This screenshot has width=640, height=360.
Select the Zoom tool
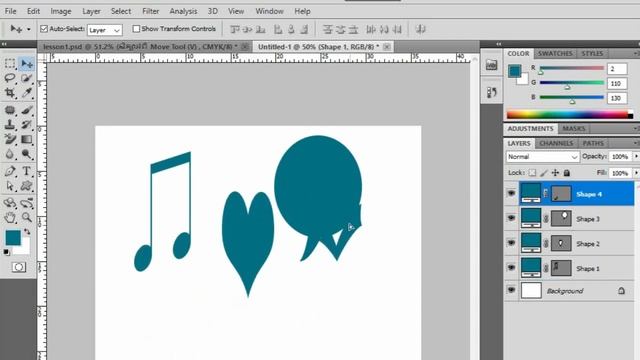pos(27,217)
